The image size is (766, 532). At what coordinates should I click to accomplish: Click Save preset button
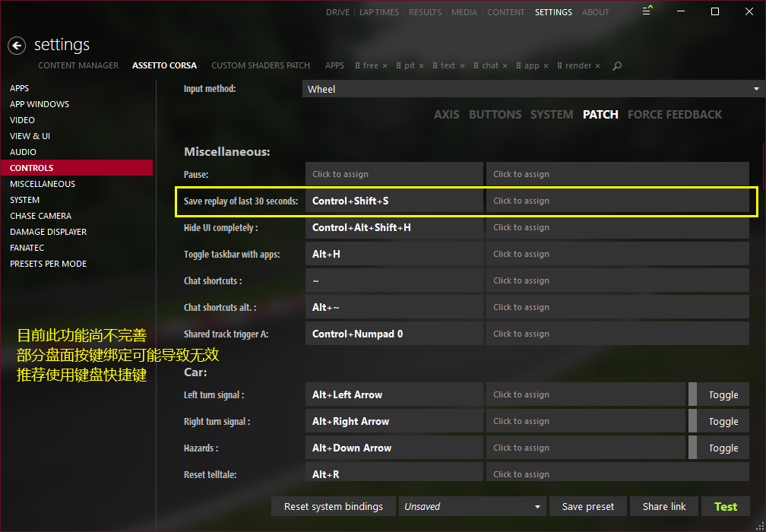point(587,507)
